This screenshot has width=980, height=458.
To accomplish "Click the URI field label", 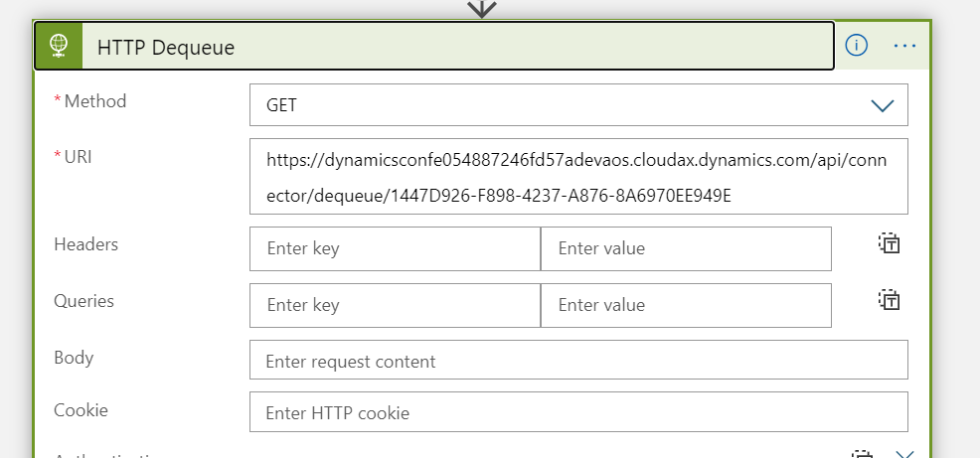I will point(79,157).
